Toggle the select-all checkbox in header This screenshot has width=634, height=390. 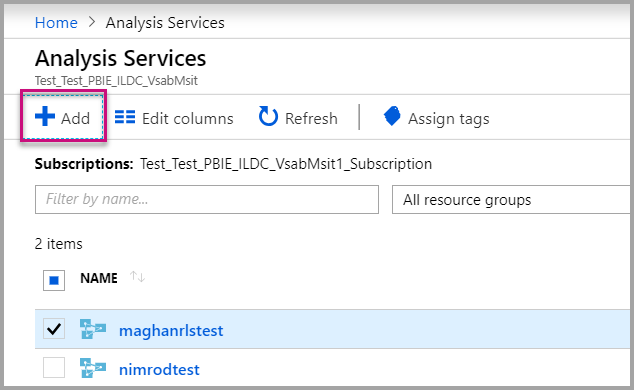54,280
